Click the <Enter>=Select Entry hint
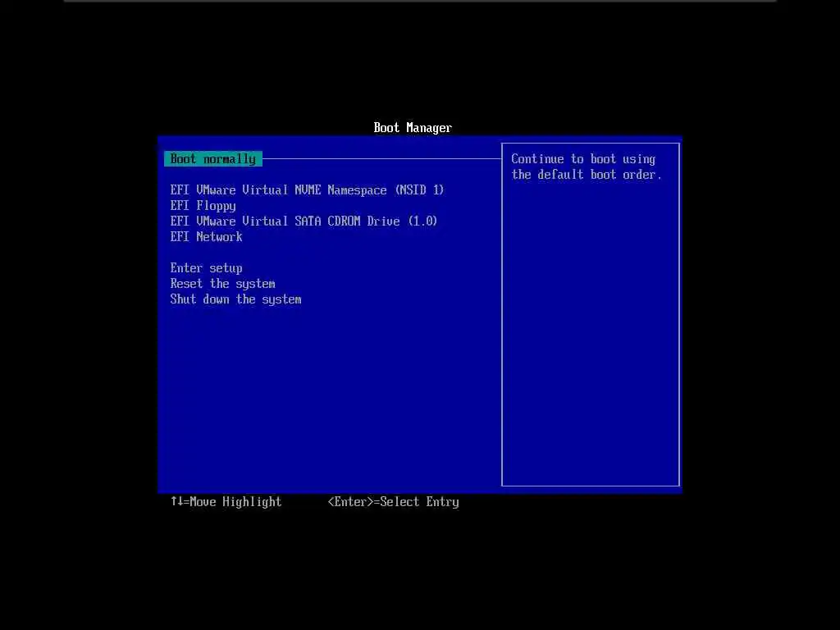This screenshot has height=630, width=840. [393, 502]
